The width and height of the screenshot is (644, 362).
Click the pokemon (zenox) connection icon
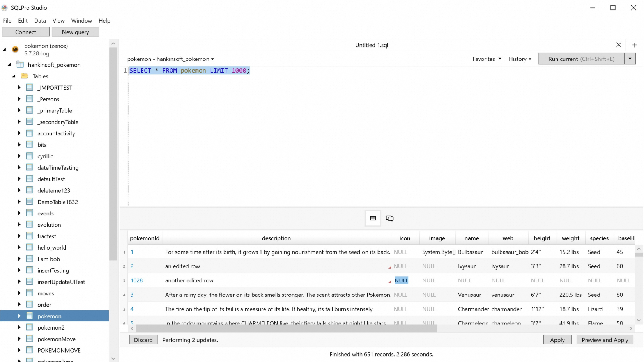point(15,49)
